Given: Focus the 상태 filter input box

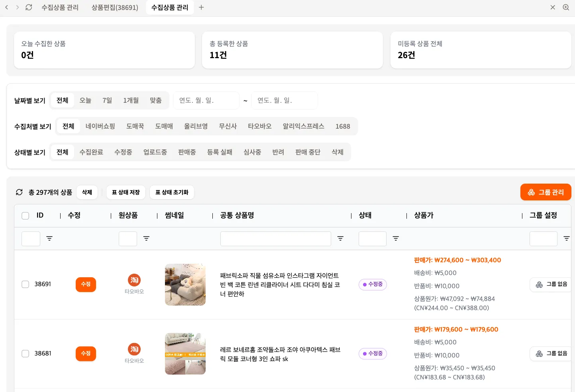Looking at the screenshot, I should 373,239.
